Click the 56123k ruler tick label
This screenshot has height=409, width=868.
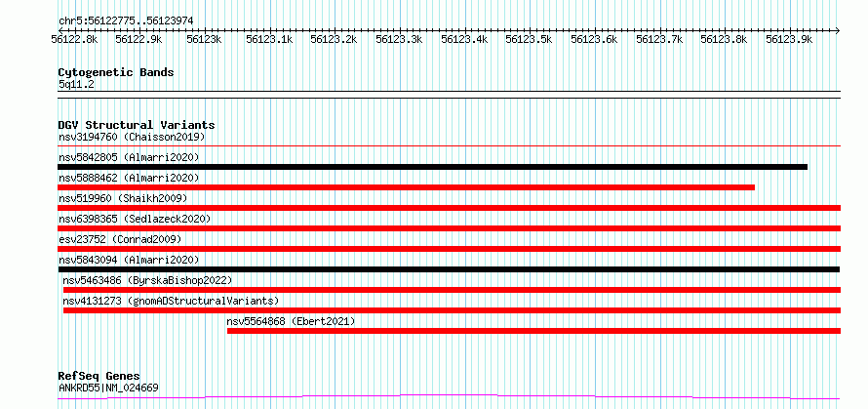coord(204,39)
